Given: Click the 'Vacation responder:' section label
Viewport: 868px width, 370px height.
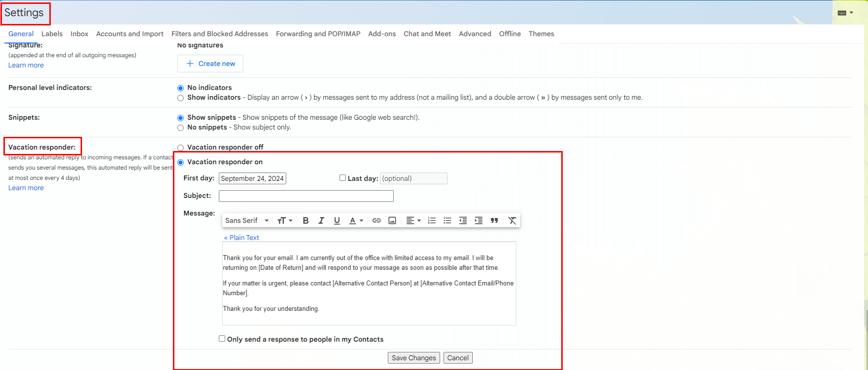Looking at the screenshot, I should [42, 147].
